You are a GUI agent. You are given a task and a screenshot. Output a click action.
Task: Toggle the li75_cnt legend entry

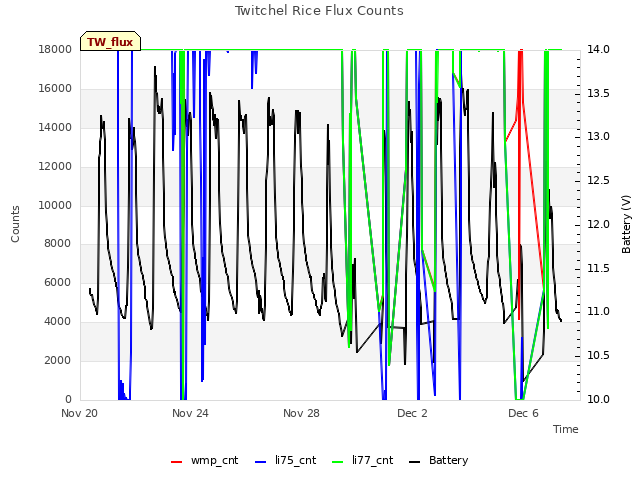285,460
